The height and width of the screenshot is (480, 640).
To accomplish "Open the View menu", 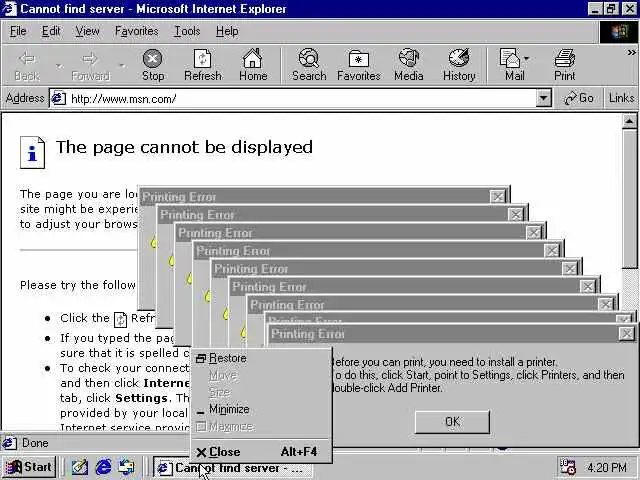I will [87, 31].
